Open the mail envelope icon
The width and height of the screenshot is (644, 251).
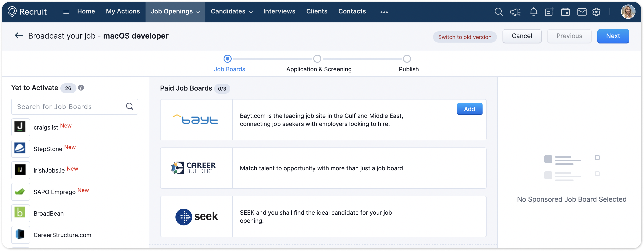582,12
